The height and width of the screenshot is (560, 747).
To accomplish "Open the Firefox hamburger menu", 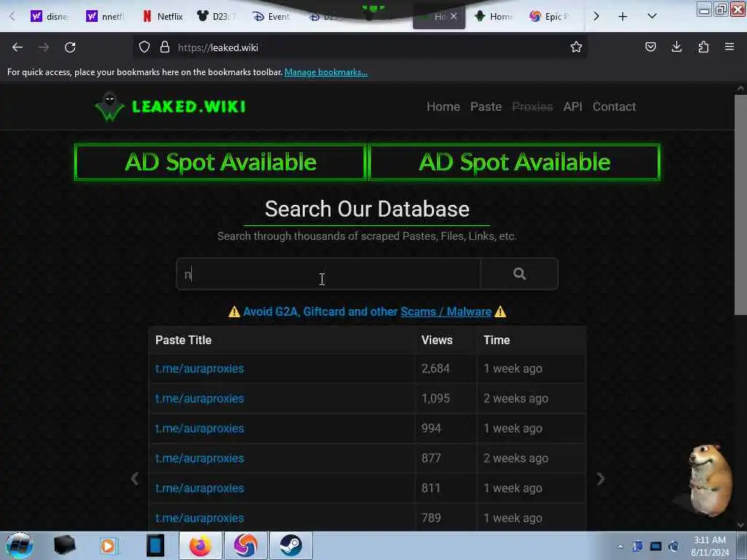I will [729, 47].
